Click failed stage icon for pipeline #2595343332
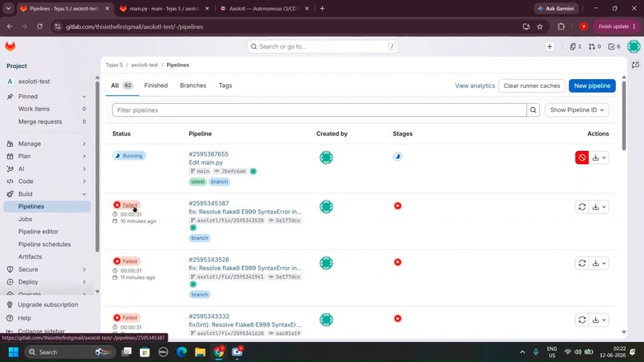The height and width of the screenshot is (362, 644). click(398, 318)
